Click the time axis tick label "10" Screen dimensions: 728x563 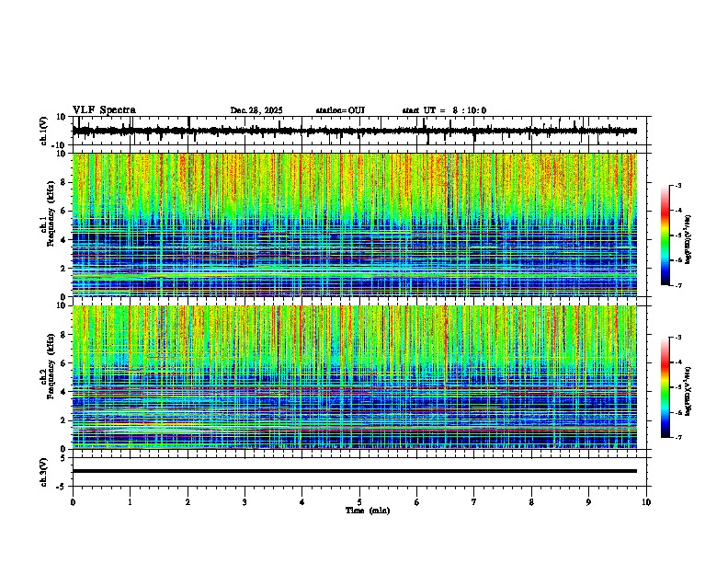(x=646, y=502)
